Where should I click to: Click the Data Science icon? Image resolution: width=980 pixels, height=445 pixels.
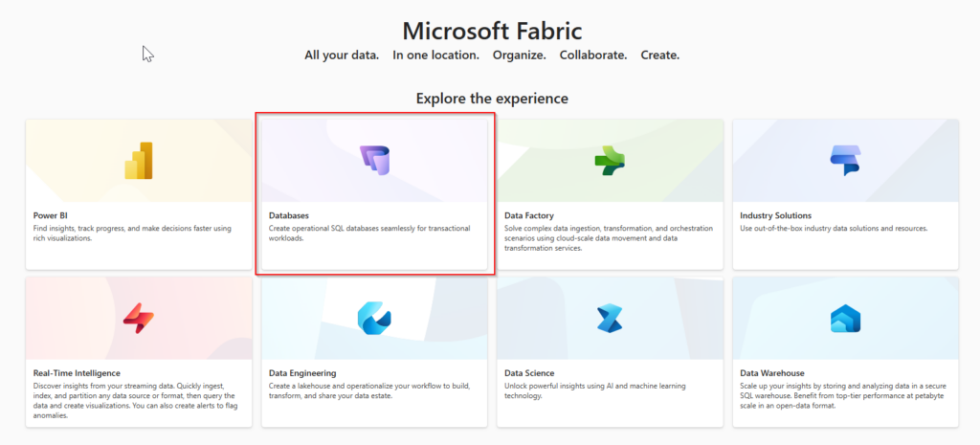click(x=610, y=319)
